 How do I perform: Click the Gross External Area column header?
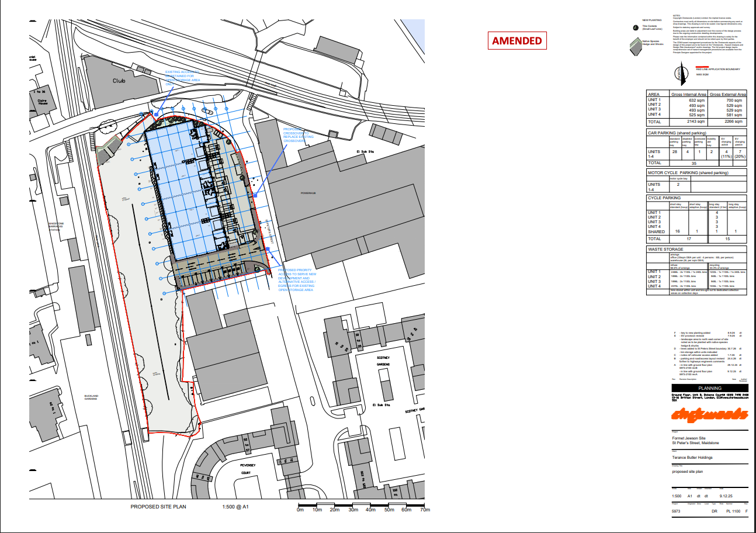pyautogui.click(x=728, y=95)
